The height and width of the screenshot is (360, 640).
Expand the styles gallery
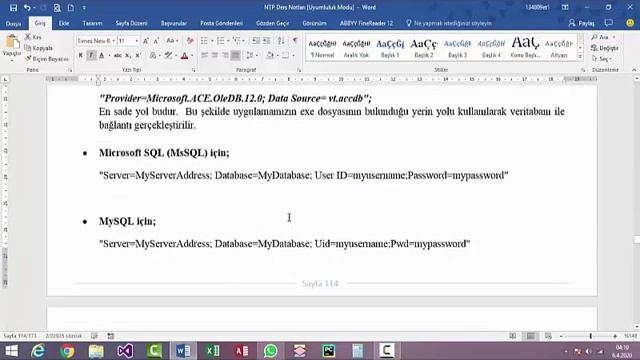(x=580, y=57)
